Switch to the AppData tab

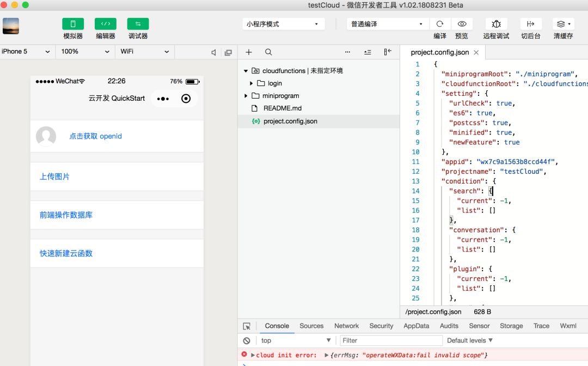(x=416, y=326)
